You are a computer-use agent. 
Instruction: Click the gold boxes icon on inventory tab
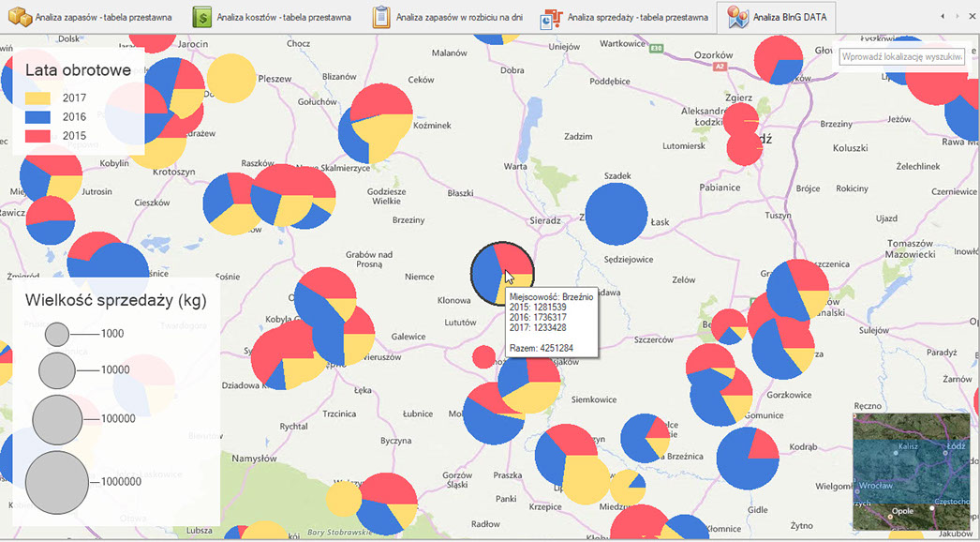[x=19, y=17]
